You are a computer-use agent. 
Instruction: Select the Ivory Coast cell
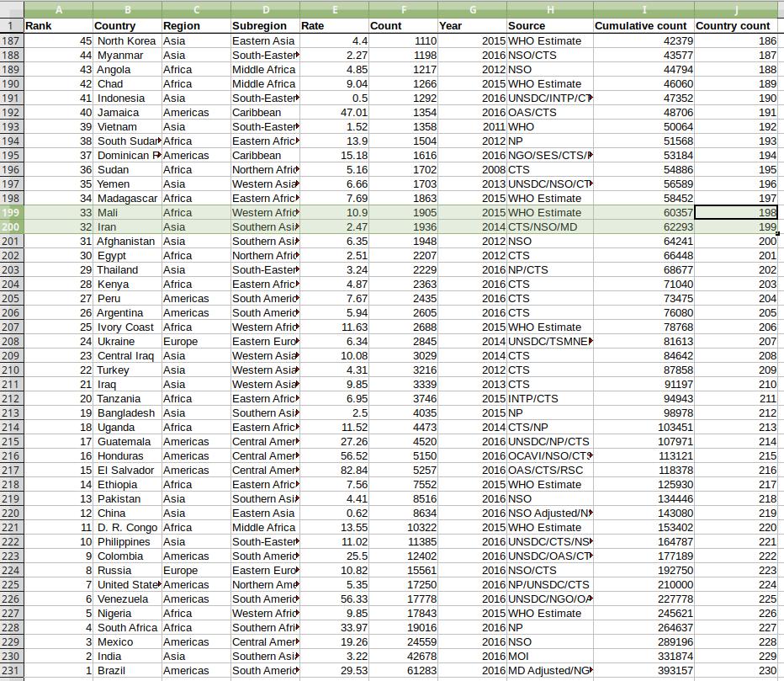tap(128, 327)
